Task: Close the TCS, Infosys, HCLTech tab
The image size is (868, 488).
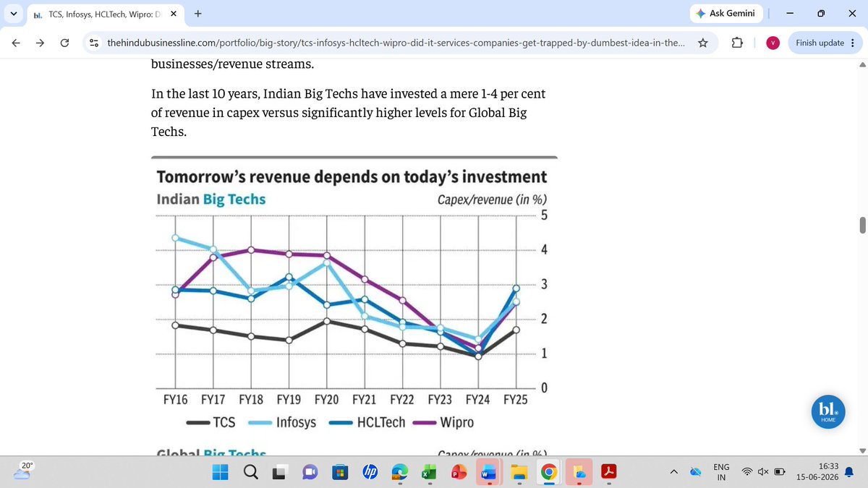Action: (174, 14)
